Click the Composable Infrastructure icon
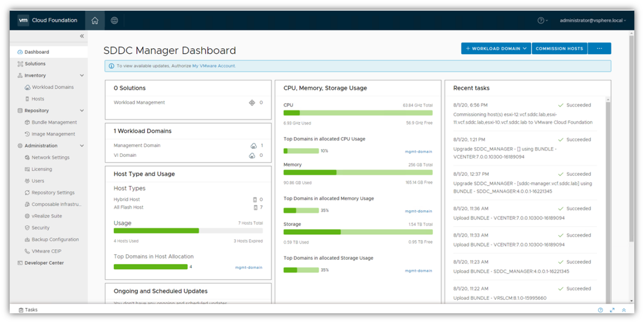This screenshot has height=323, width=644. click(27, 204)
